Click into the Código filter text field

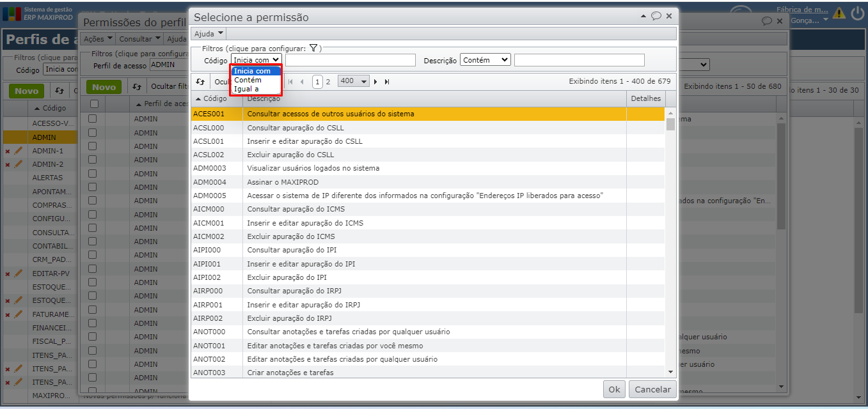tap(351, 60)
